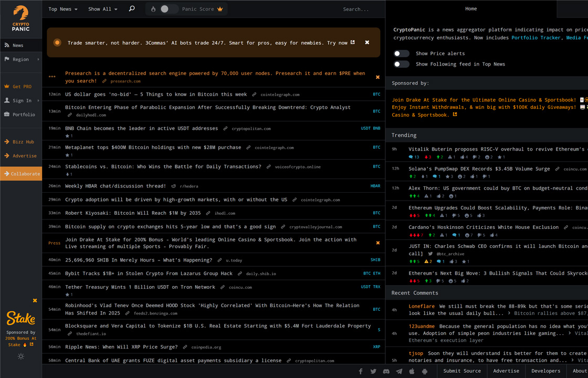Switch to the Home tab

pyautogui.click(x=471, y=8)
